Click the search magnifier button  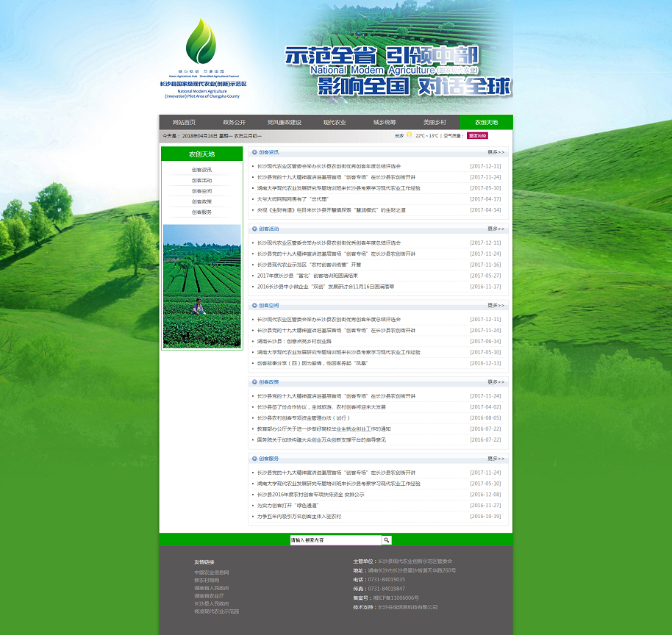pyautogui.click(x=386, y=540)
